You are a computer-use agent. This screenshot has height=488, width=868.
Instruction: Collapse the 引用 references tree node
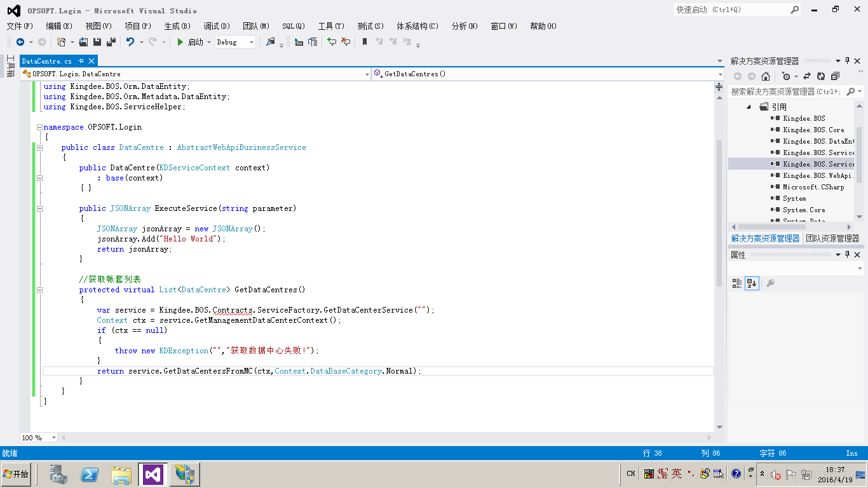[749, 107]
